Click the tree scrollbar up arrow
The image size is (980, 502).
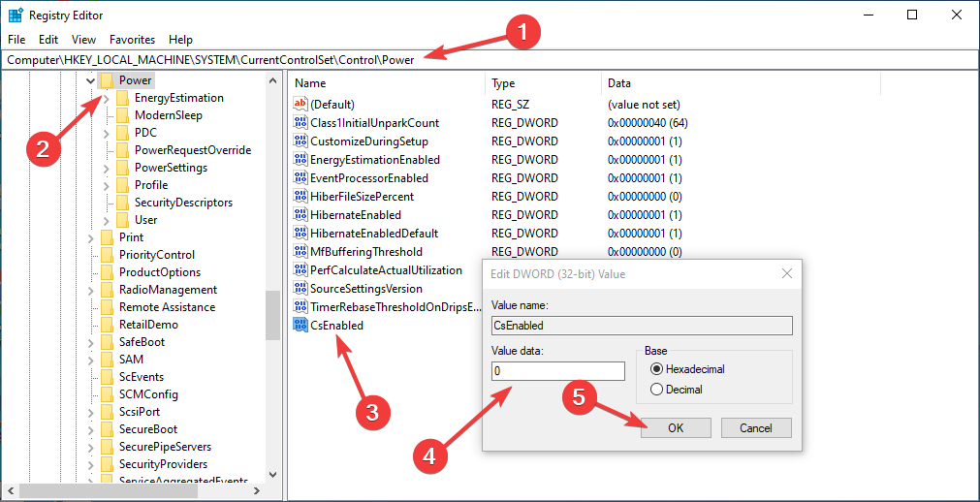point(272,80)
